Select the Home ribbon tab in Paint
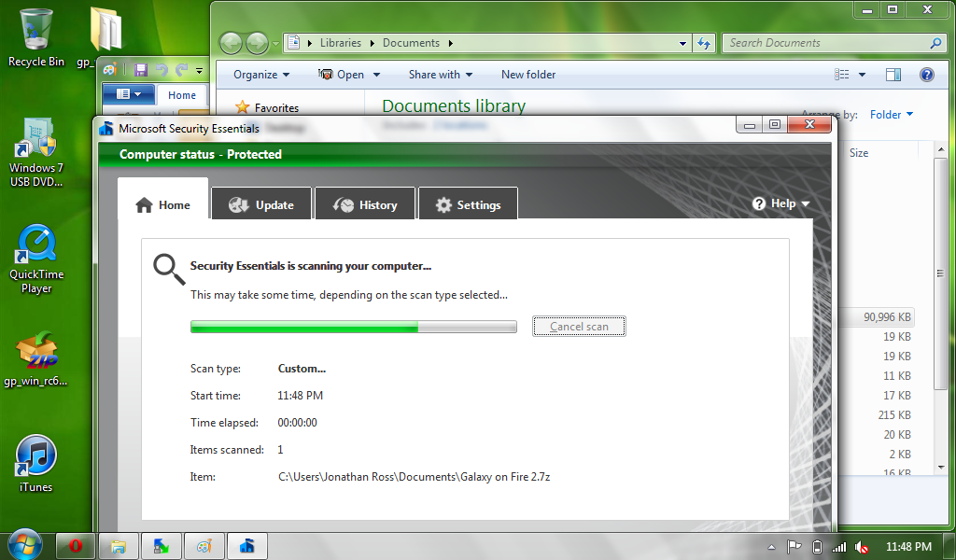 [x=182, y=95]
